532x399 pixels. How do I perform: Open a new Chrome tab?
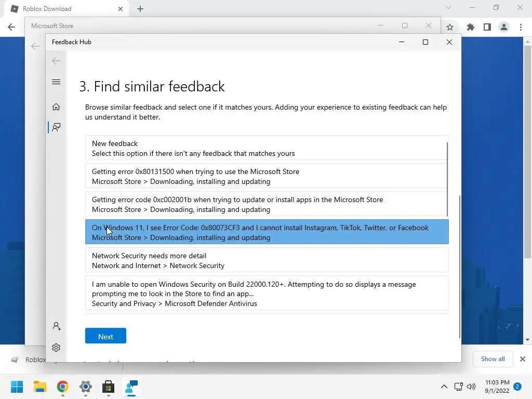click(140, 9)
